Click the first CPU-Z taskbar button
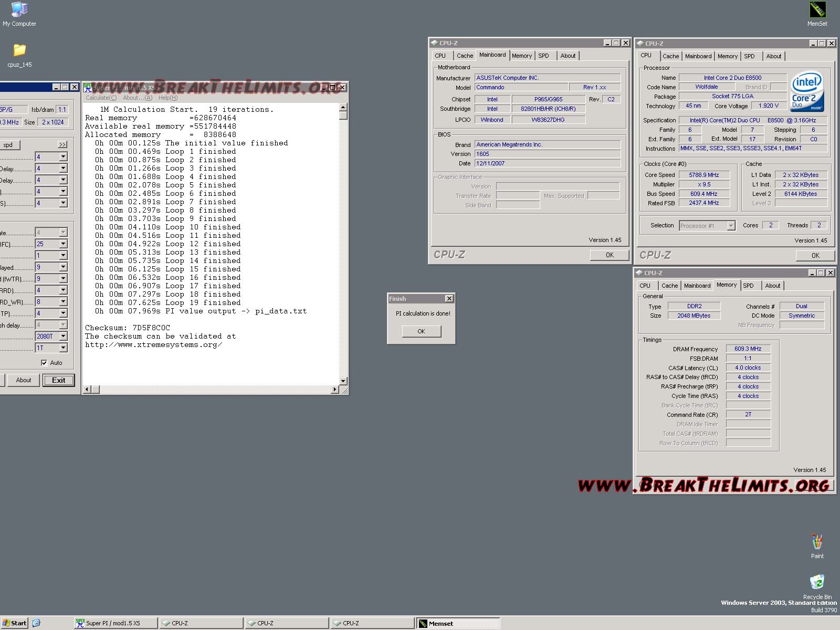The image size is (840, 630). (x=201, y=623)
